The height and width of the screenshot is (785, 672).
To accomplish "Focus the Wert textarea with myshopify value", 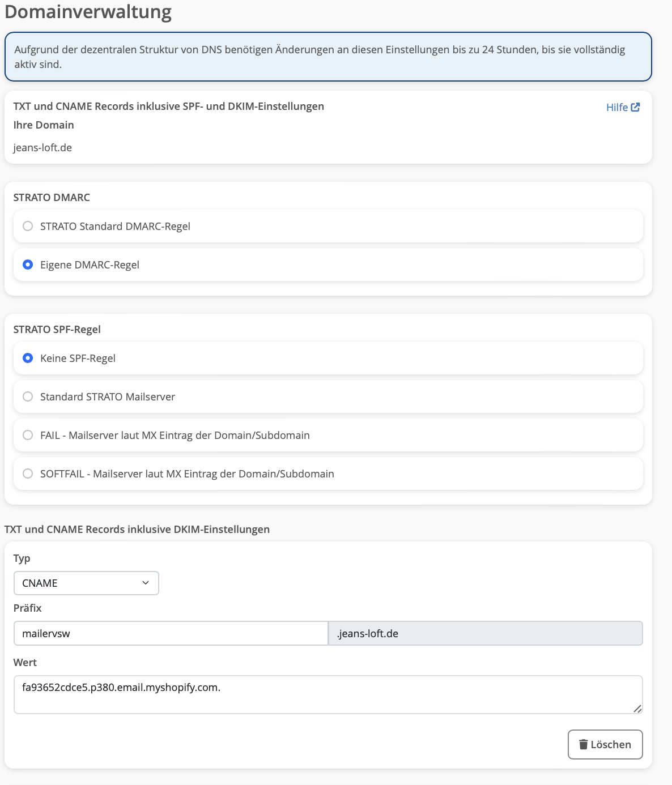I will pos(328,694).
